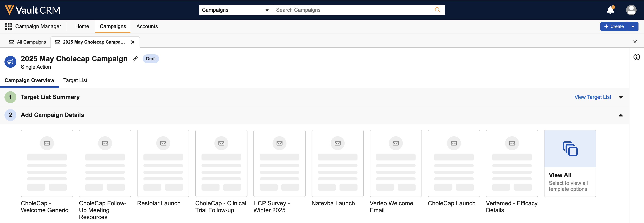This screenshot has width=644, height=223.
Task: Open the Campaigns search scope dropdown
Action: (235, 10)
